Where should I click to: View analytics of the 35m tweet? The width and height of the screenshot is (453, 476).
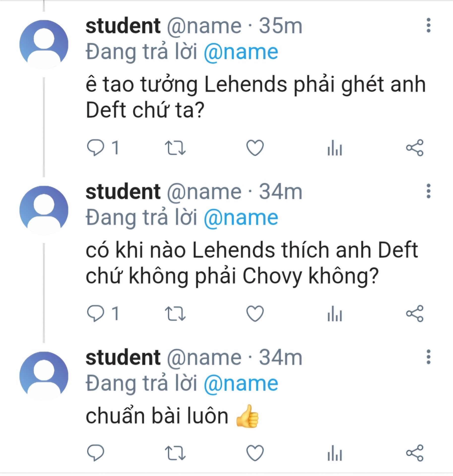[335, 149]
